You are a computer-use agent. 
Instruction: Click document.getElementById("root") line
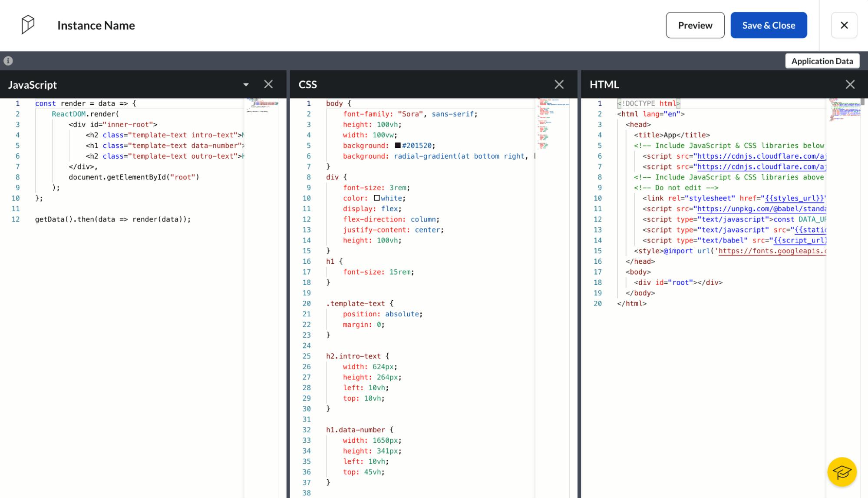(134, 177)
